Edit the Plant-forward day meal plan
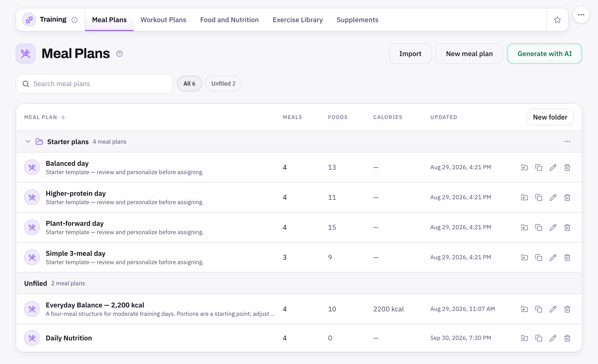Image resolution: width=598 pixels, height=364 pixels. (553, 227)
